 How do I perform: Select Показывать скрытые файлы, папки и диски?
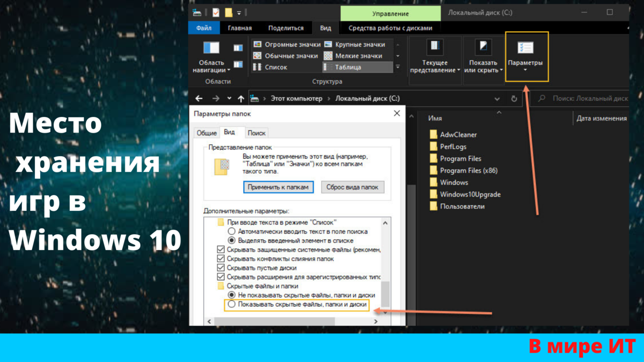pos(231,305)
